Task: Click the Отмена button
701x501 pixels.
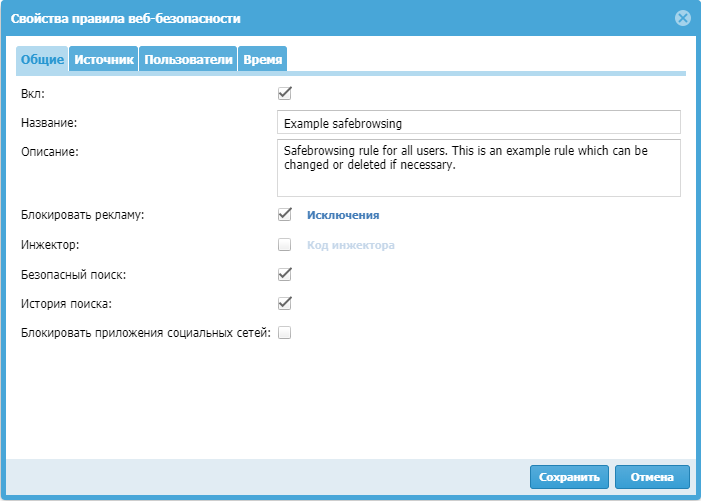Action: (652, 476)
